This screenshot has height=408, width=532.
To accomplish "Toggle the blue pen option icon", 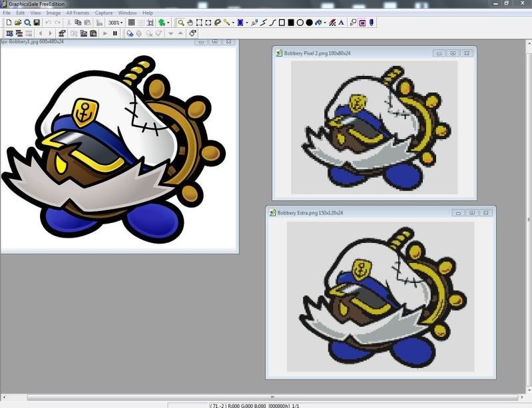I will click(372, 23).
